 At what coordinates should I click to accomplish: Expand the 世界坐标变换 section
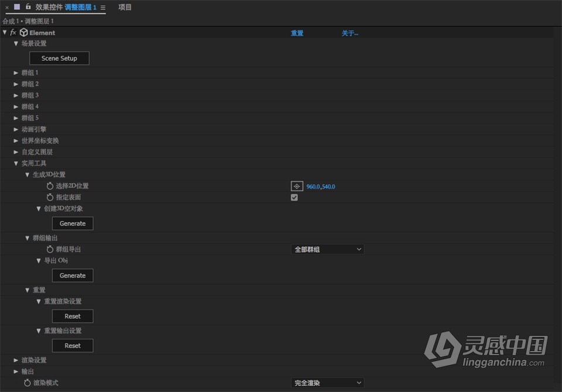point(16,141)
